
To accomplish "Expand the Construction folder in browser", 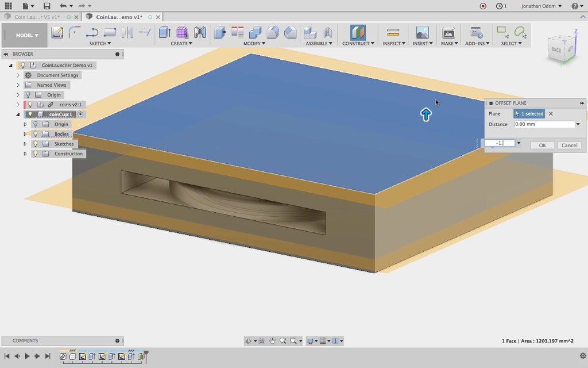I will (25, 154).
